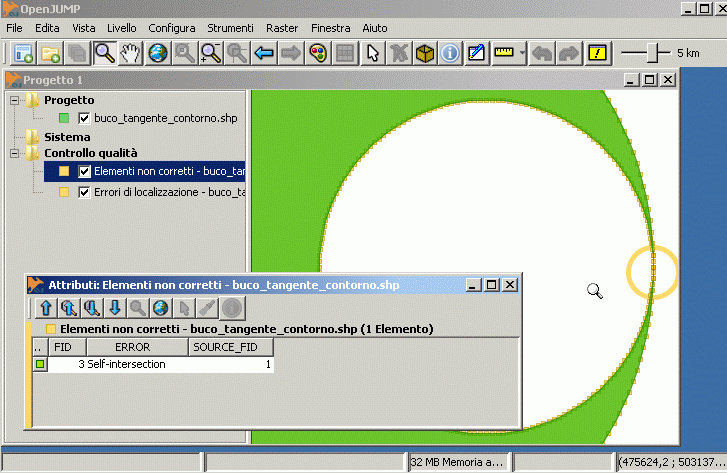Open the measure tool dropdown arrow
727x473 pixels.
coord(522,53)
